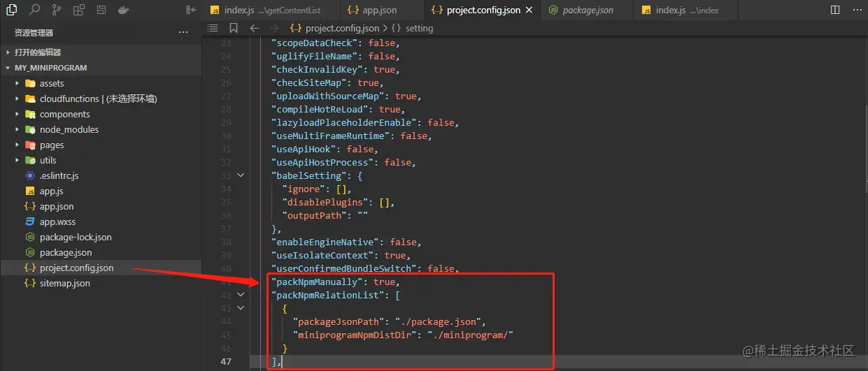Click line number 47 in the gutter
Viewport: 868px width, 371px height.
point(226,361)
